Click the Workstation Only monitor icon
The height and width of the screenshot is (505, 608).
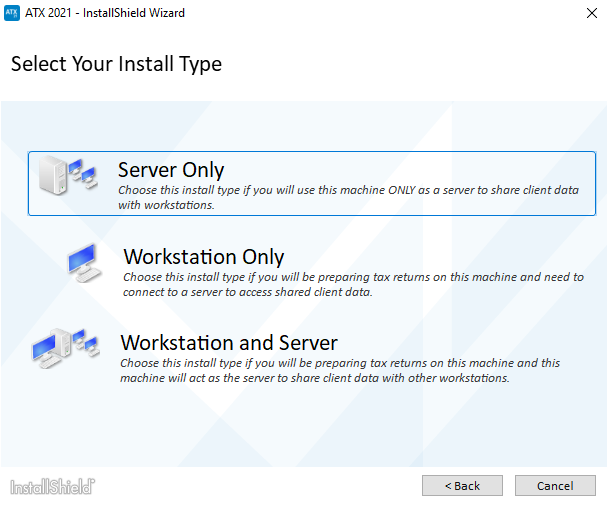82,262
